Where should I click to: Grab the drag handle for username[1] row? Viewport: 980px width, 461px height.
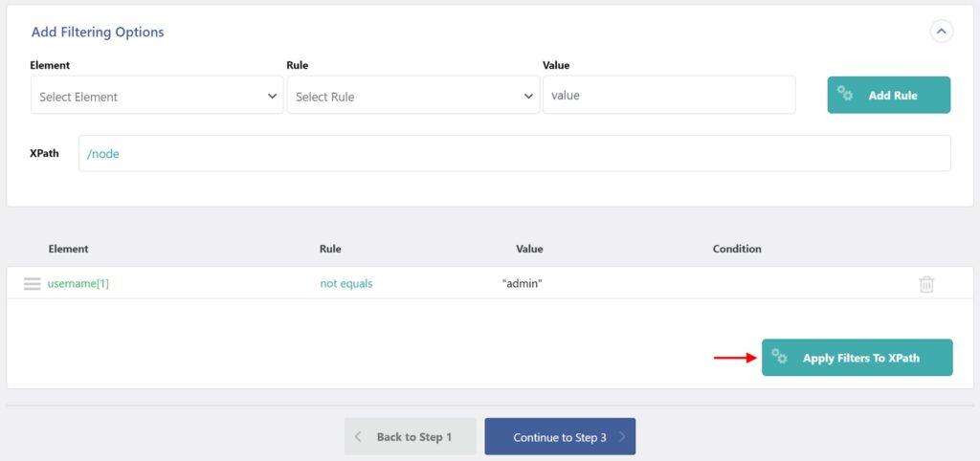(x=32, y=284)
